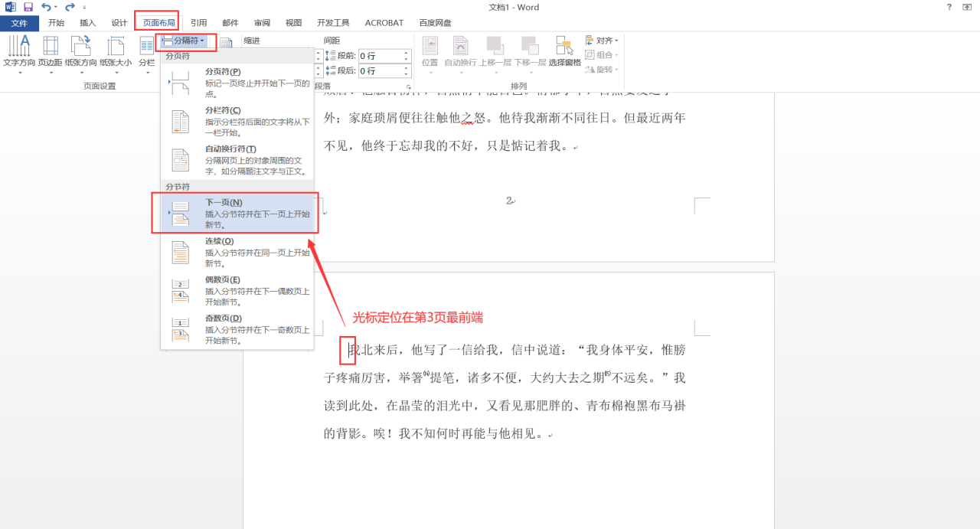Screen dimensions: 980x529
Task: Open the 旋转 rotate dropdown
Action: (603, 70)
